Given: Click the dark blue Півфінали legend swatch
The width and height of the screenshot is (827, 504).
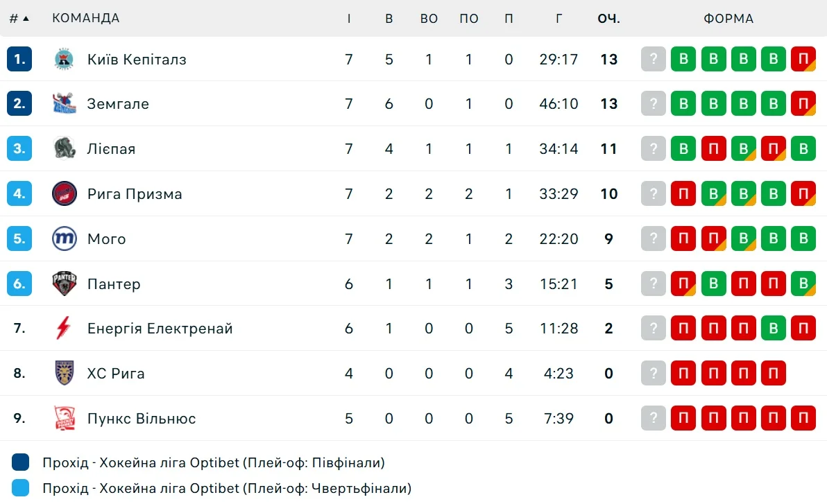Looking at the screenshot, I should [21, 462].
